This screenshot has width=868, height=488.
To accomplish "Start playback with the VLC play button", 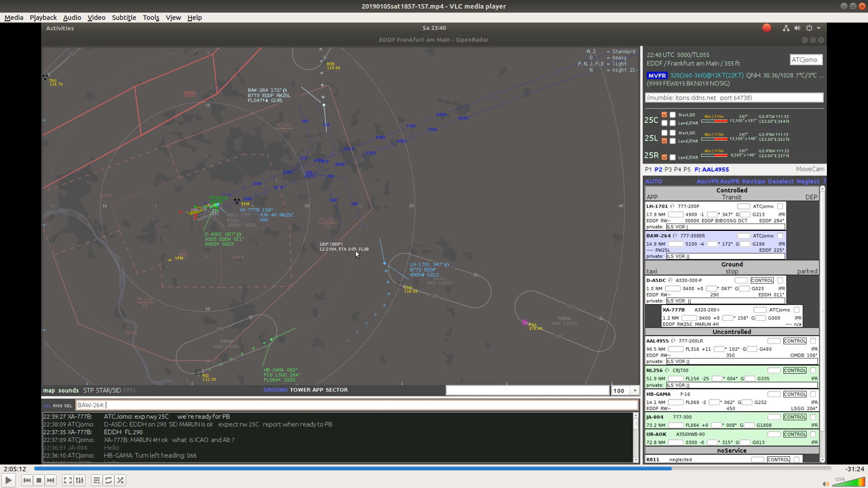I will pyautogui.click(x=9, y=480).
